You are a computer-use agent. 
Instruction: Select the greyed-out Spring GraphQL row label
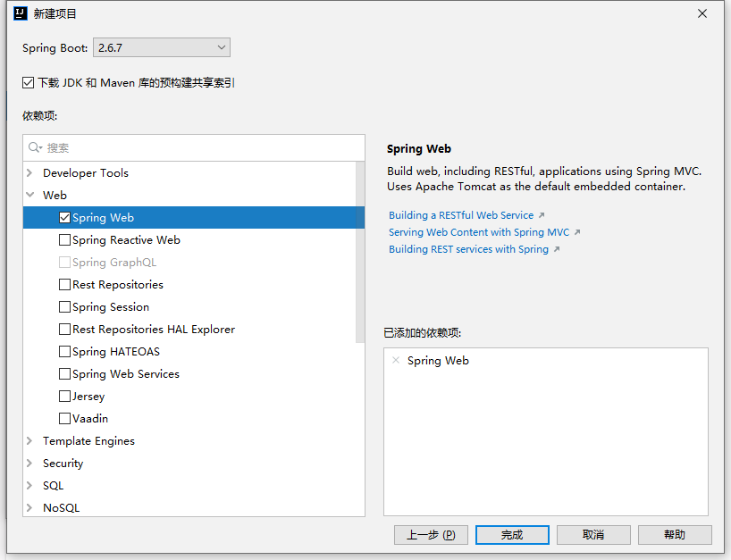pyautogui.click(x=114, y=263)
